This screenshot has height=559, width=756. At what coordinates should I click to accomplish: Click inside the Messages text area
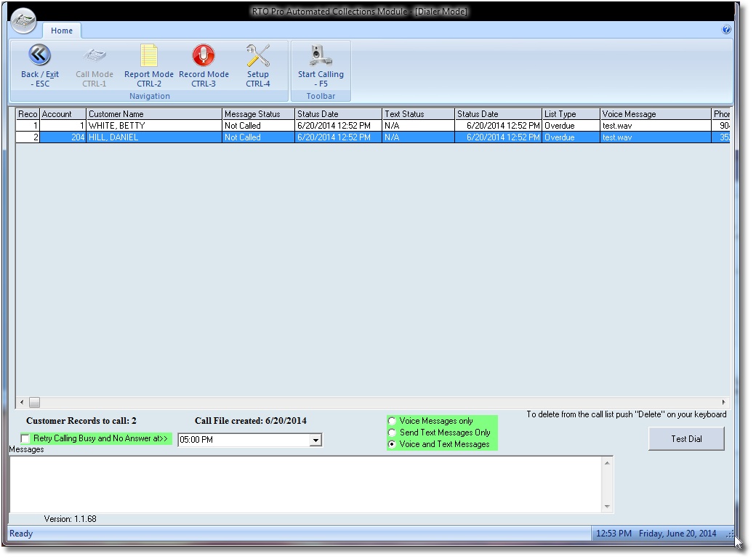[305, 483]
